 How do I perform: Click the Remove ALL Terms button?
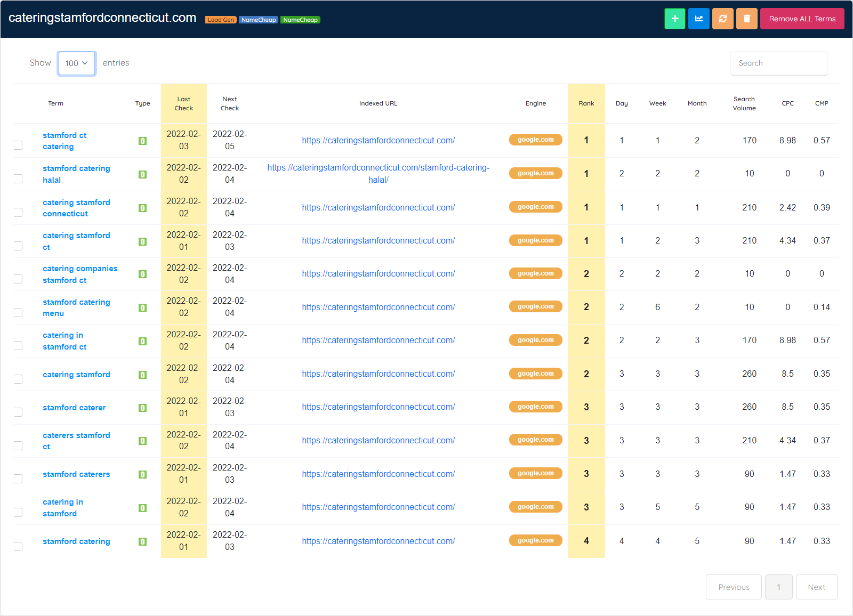point(802,19)
